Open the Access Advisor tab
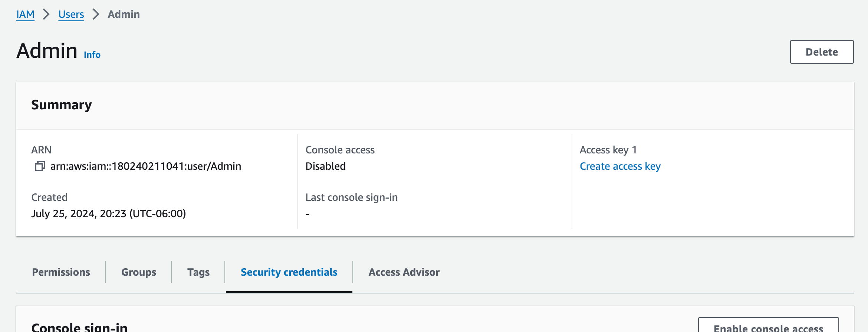The width and height of the screenshot is (868, 332). pyautogui.click(x=404, y=272)
